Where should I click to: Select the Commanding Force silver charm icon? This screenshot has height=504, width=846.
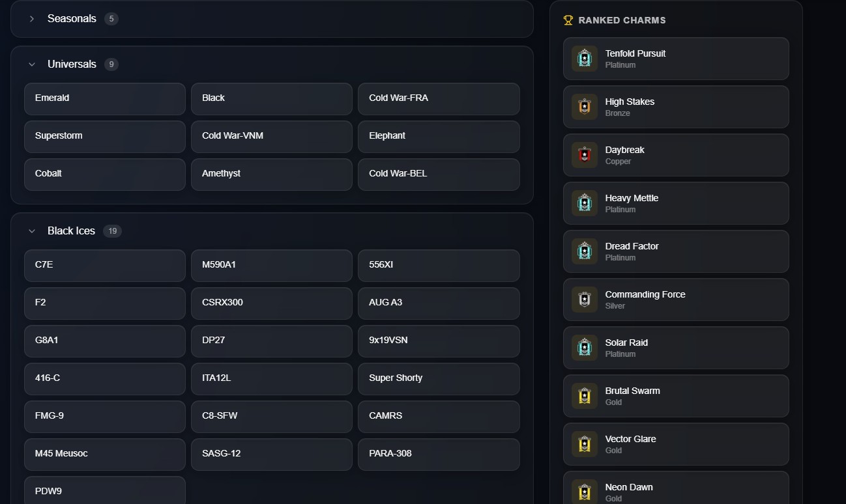[585, 300]
